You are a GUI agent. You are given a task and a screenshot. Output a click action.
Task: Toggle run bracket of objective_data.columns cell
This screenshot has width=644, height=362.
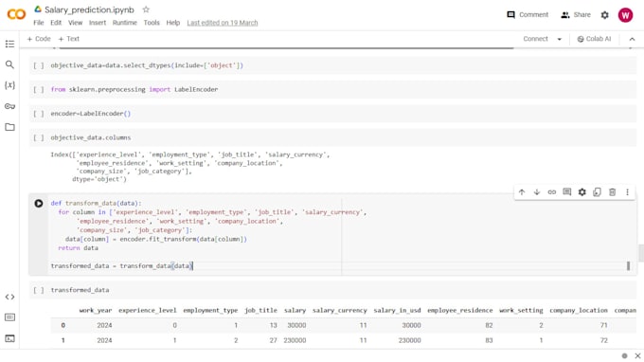39,137
